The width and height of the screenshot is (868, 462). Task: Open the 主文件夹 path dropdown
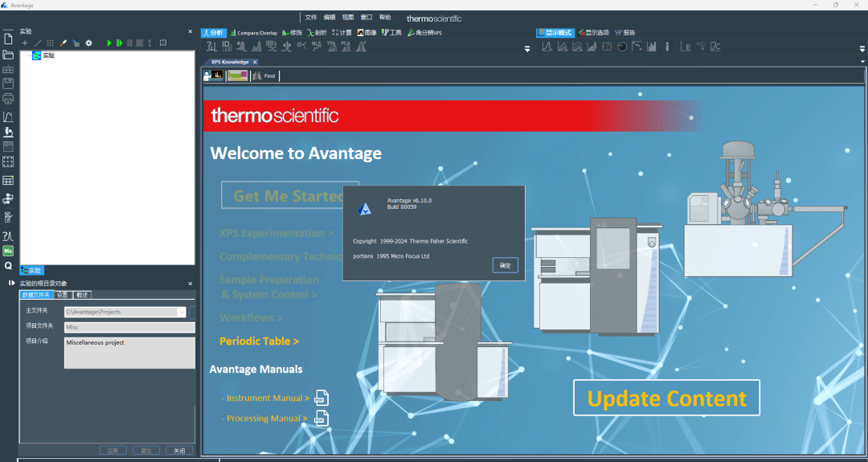click(182, 312)
